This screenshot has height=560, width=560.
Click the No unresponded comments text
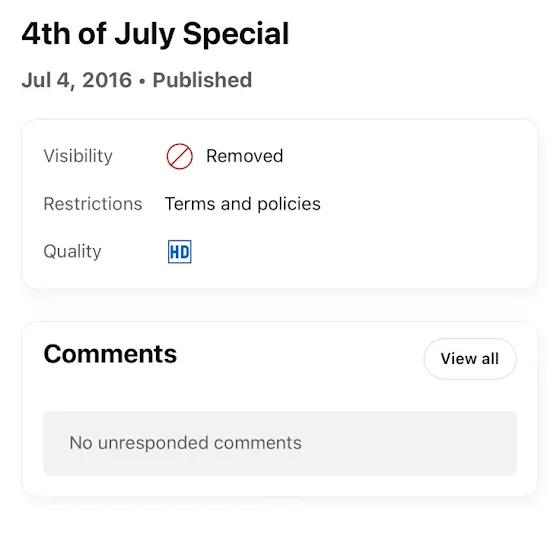pyautogui.click(x=185, y=443)
